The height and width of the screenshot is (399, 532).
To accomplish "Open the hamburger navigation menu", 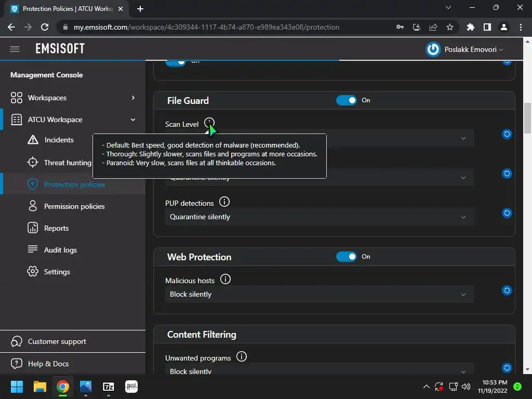I will pyautogui.click(x=15, y=49).
